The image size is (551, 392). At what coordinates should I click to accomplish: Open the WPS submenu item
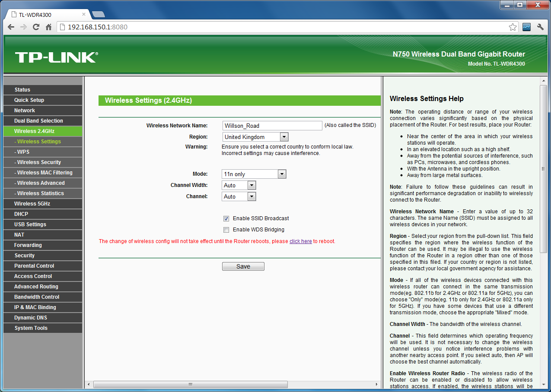pyautogui.click(x=42, y=152)
